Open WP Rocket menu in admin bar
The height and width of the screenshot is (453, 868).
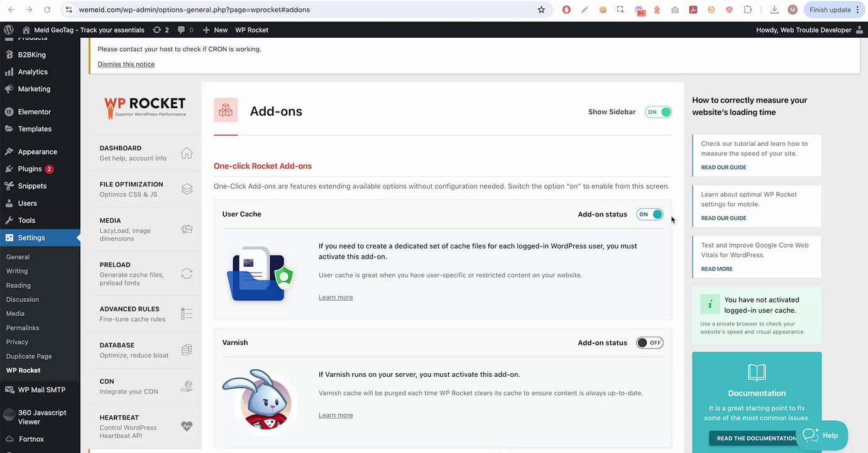[251, 30]
